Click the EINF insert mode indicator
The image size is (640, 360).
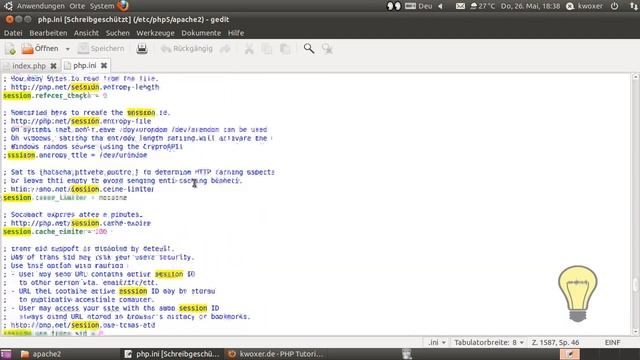click(612, 342)
